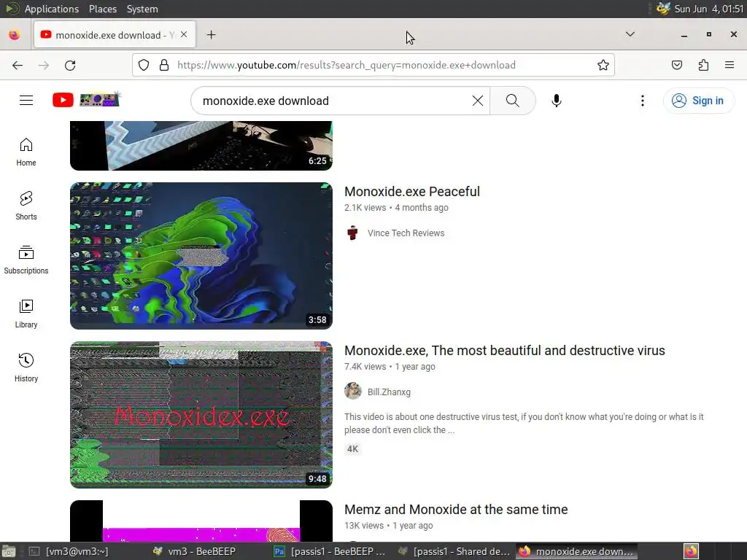
Task: Open Home in the sidebar
Action: click(26, 152)
